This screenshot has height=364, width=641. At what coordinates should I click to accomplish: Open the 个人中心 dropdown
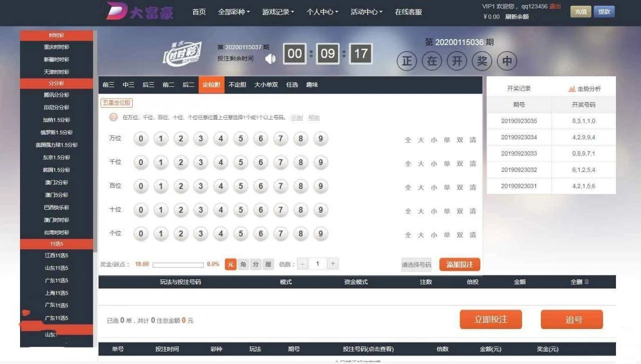coord(322,12)
